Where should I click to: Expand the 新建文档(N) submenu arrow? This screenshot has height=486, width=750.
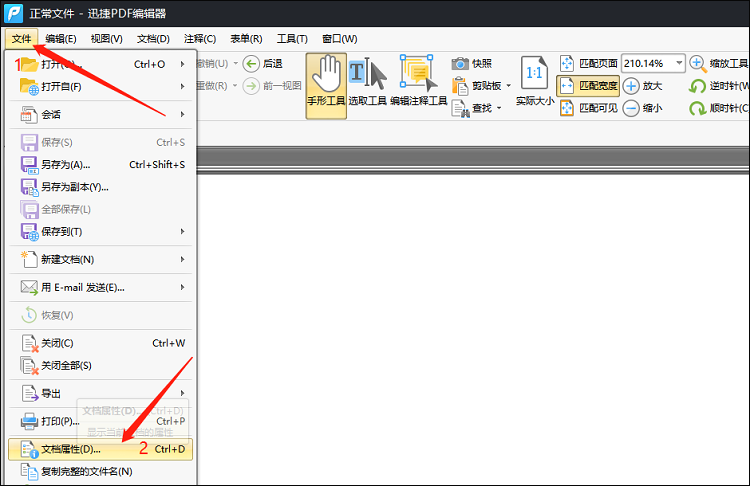[x=182, y=259]
